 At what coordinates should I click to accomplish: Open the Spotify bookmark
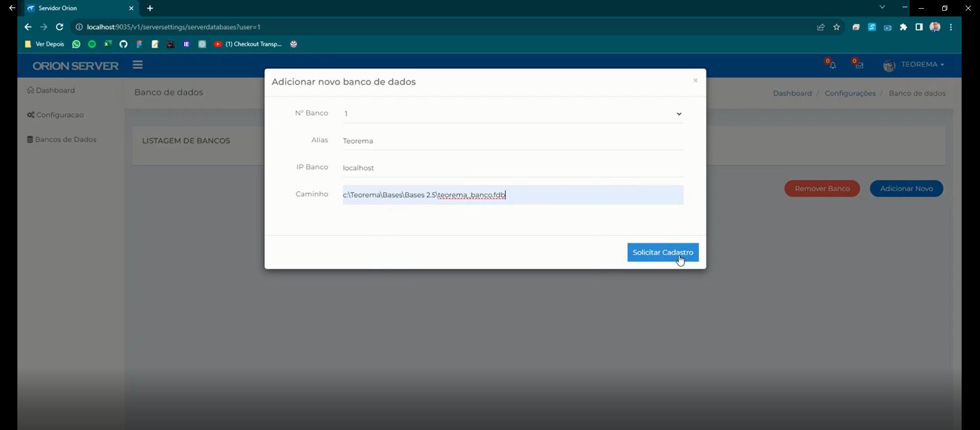(92, 44)
